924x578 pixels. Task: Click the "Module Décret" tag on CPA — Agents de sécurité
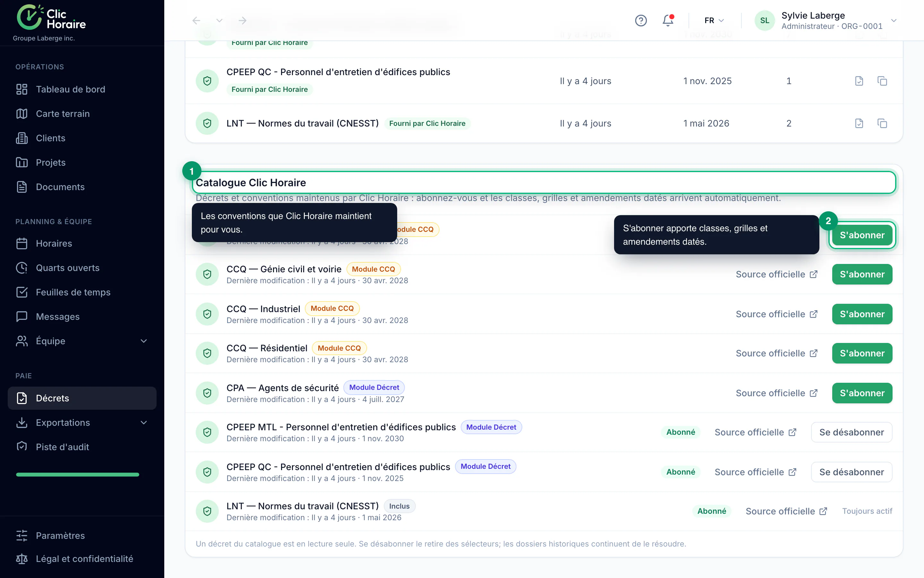pos(374,388)
